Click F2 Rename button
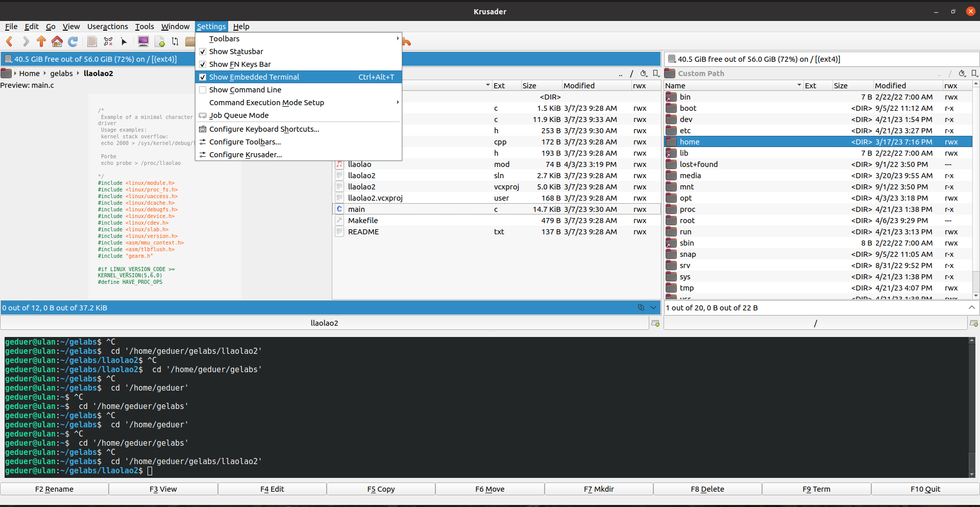This screenshot has width=980, height=507. 54,489
